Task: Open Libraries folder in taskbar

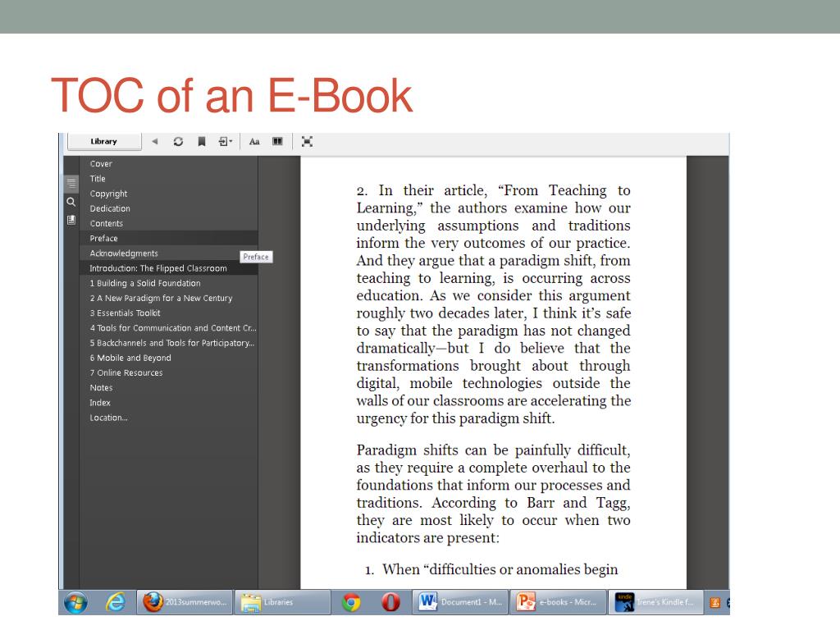Action: [x=282, y=603]
